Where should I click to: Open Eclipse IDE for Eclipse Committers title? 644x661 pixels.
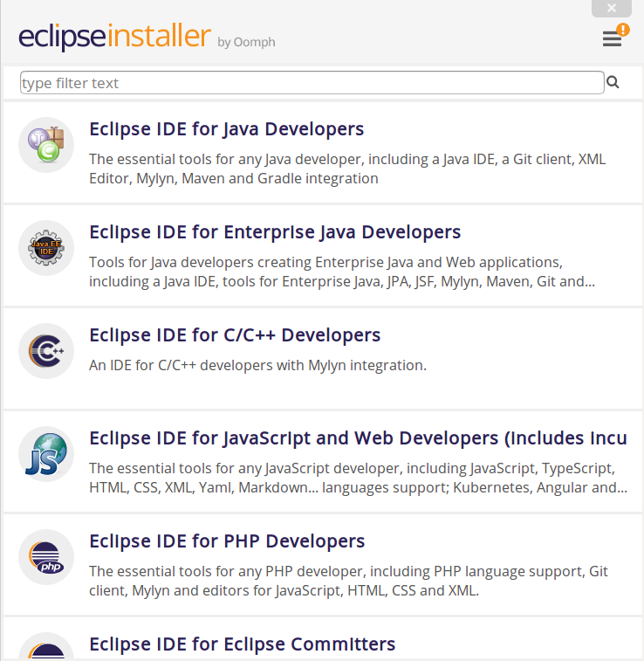coord(243,644)
